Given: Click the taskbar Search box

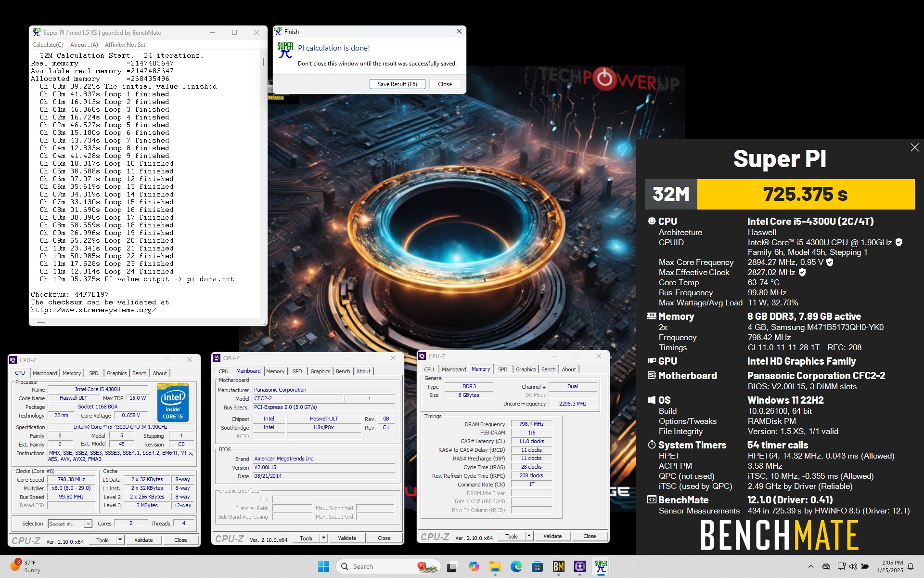Looking at the screenshot, I should 389,566.
